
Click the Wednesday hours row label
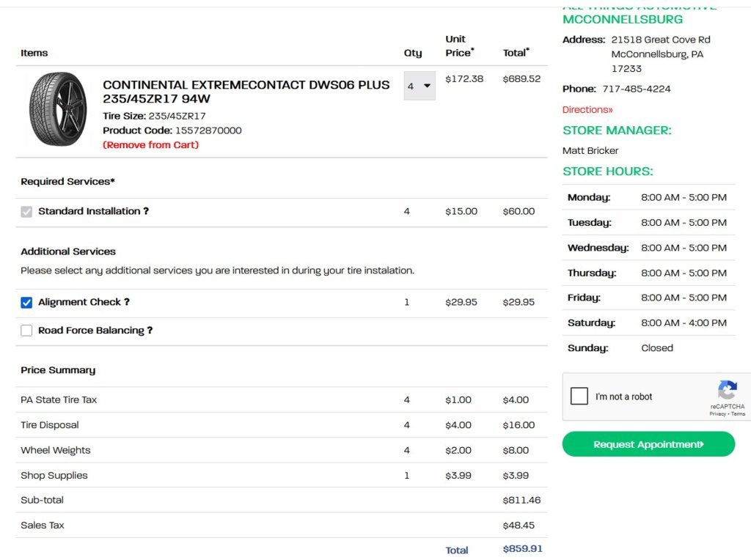(598, 248)
